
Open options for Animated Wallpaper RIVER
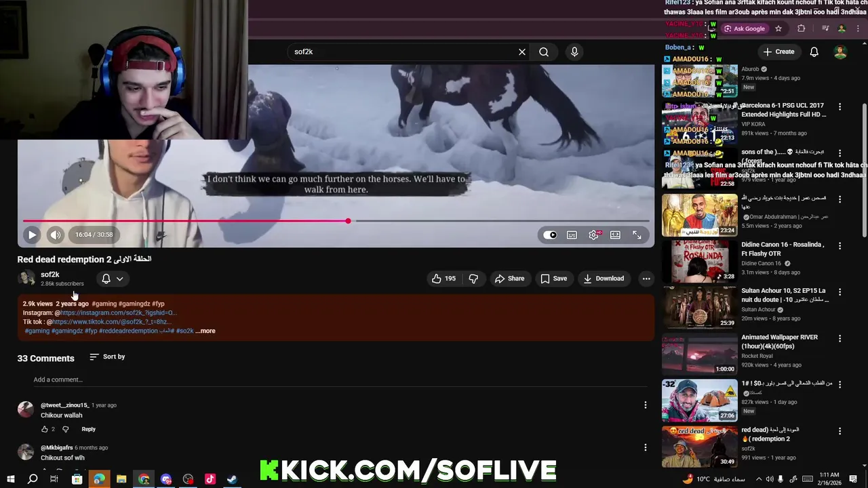click(840, 338)
